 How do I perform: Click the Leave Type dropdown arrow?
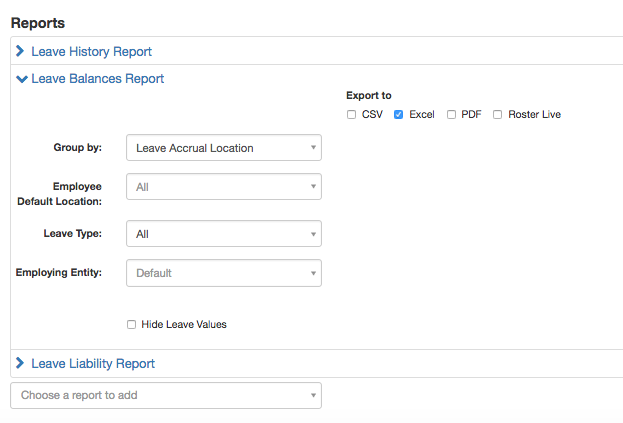click(x=313, y=234)
